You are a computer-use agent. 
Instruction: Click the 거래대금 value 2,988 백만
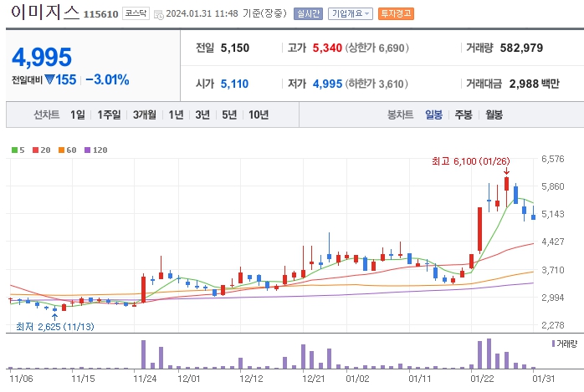click(x=534, y=84)
